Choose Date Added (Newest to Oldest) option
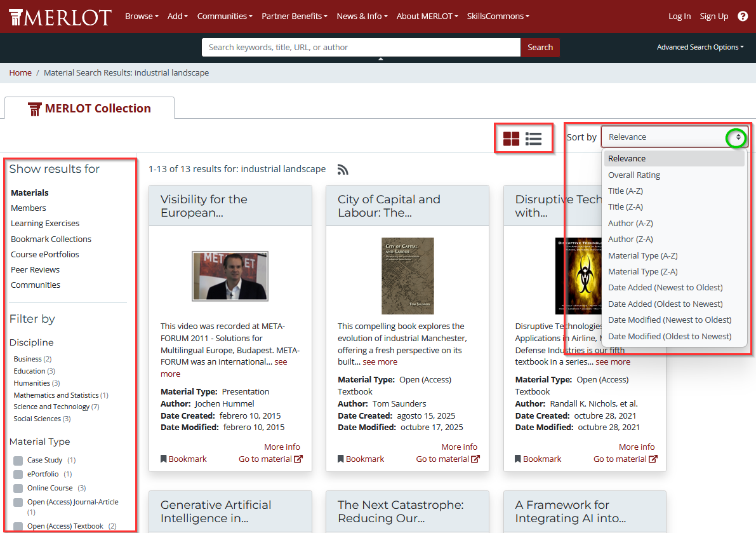 pos(665,288)
